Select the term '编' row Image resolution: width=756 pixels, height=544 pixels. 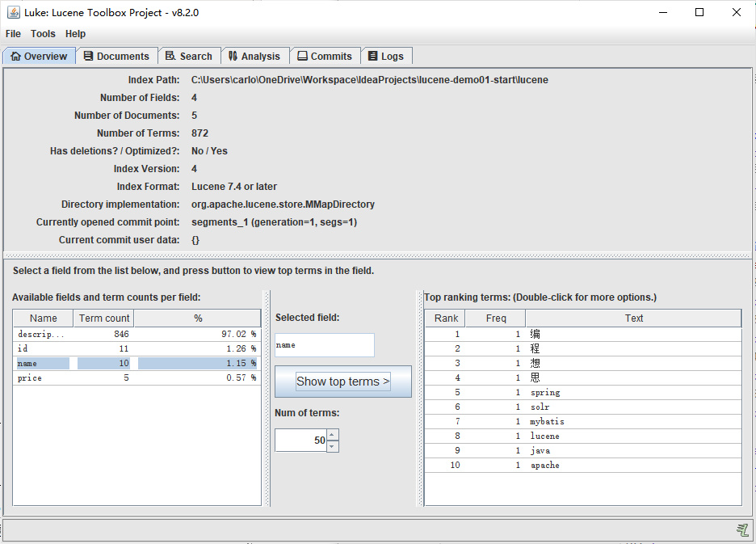[x=583, y=334]
